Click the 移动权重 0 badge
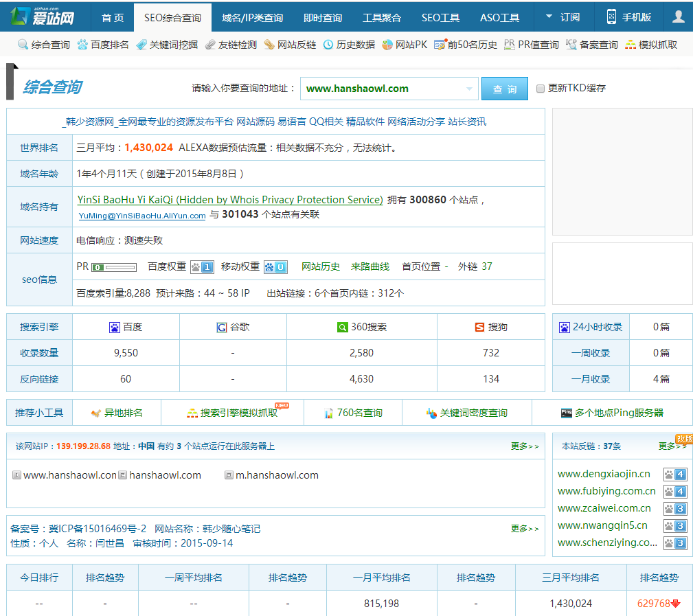The width and height of the screenshot is (693, 616). click(276, 267)
